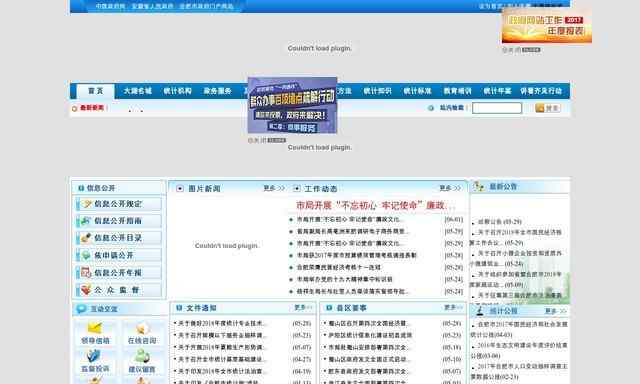
Task: Open the 领导信箱 envelope icon
Action: click(95, 328)
